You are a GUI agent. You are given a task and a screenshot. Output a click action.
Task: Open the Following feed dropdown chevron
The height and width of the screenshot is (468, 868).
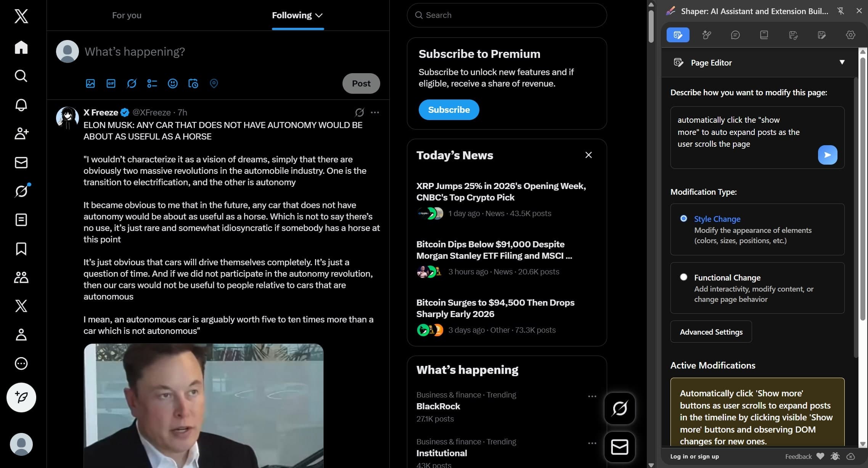[320, 15]
